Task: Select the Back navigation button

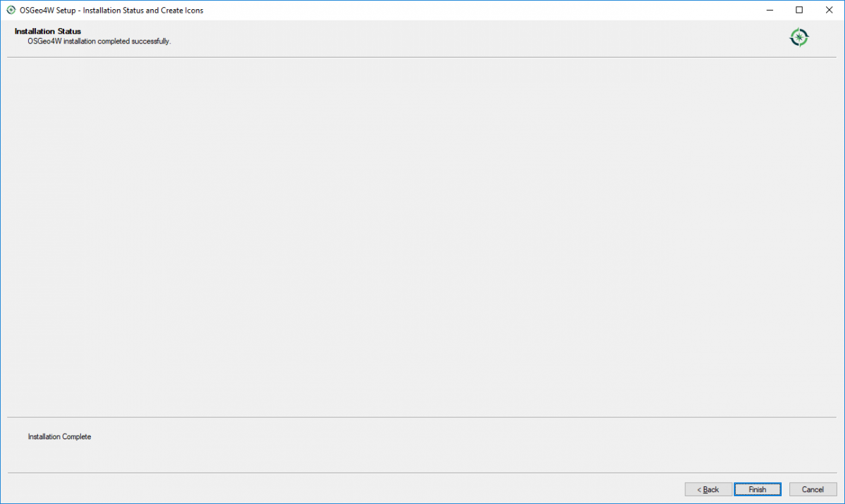Action: (x=708, y=489)
